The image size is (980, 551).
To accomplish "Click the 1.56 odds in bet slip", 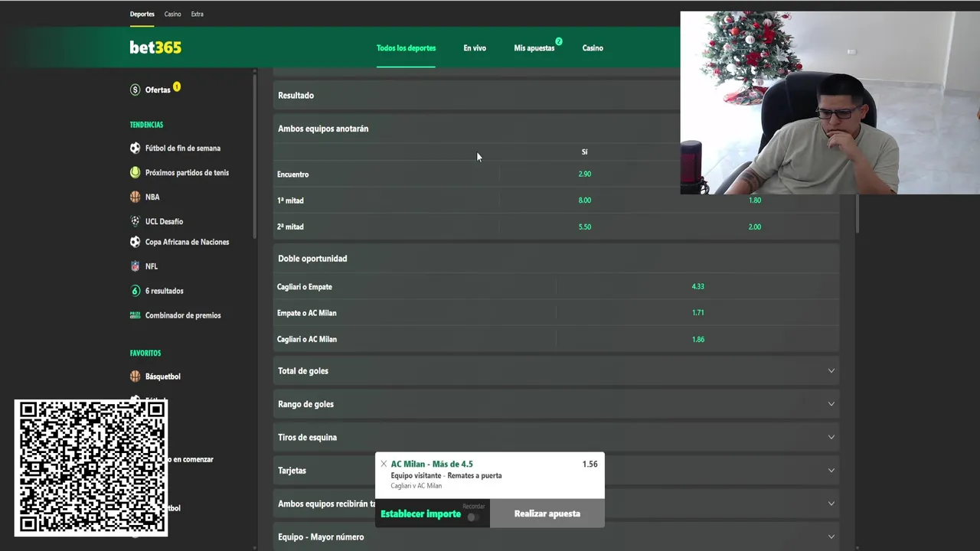I will point(590,464).
